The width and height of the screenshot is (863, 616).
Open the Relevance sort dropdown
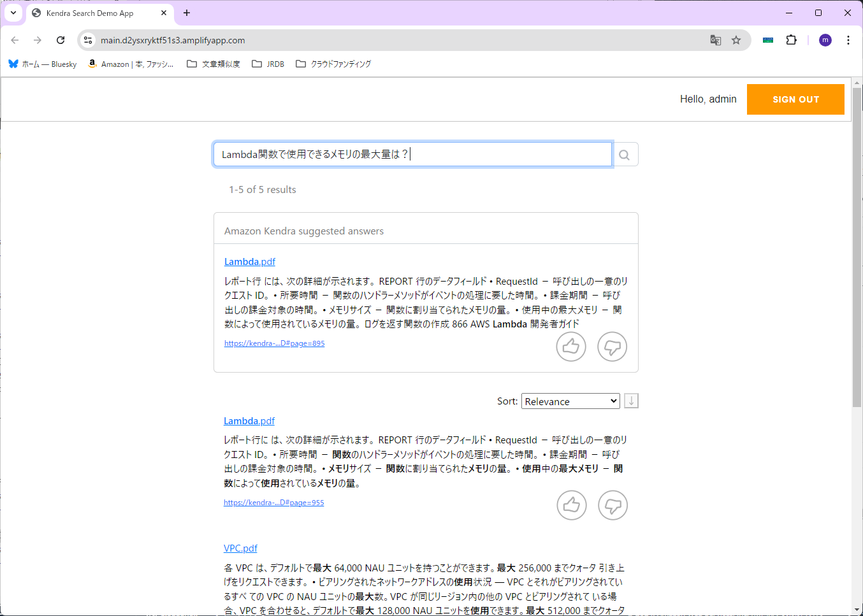[570, 401]
